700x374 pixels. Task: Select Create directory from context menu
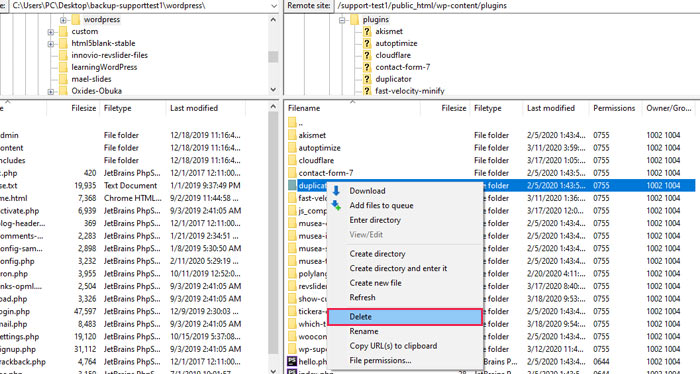point(405,253)
